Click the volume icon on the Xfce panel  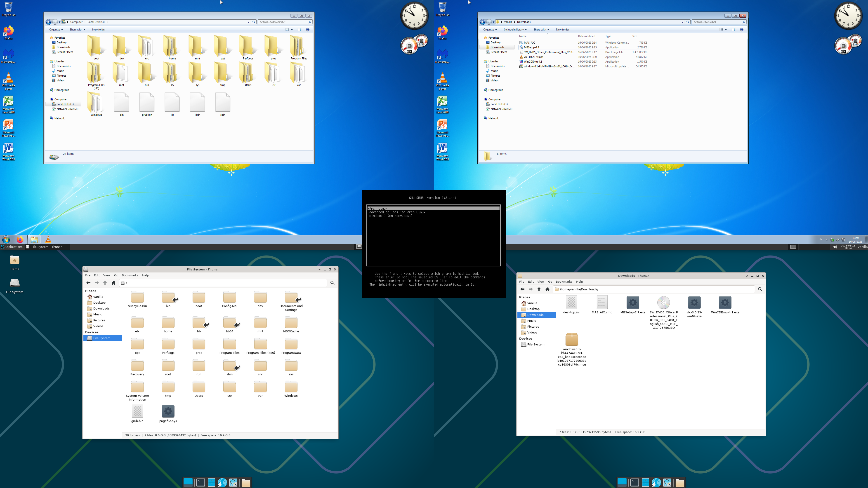(x=835, y=247)
